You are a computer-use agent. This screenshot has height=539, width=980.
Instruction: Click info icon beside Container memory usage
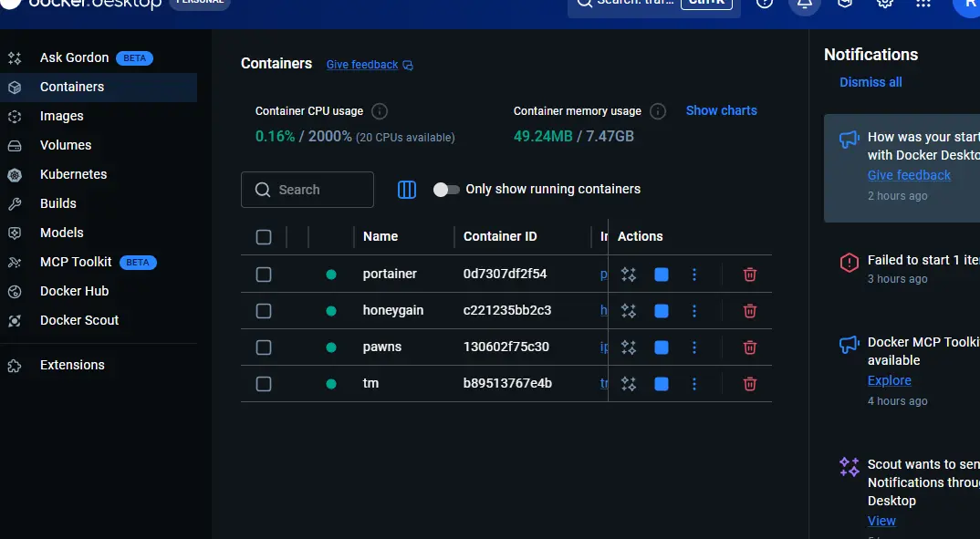(x=658, y=111)
